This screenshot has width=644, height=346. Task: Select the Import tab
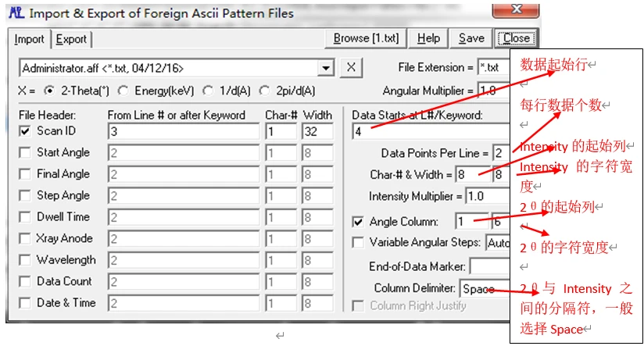click(x=30, y=39)
